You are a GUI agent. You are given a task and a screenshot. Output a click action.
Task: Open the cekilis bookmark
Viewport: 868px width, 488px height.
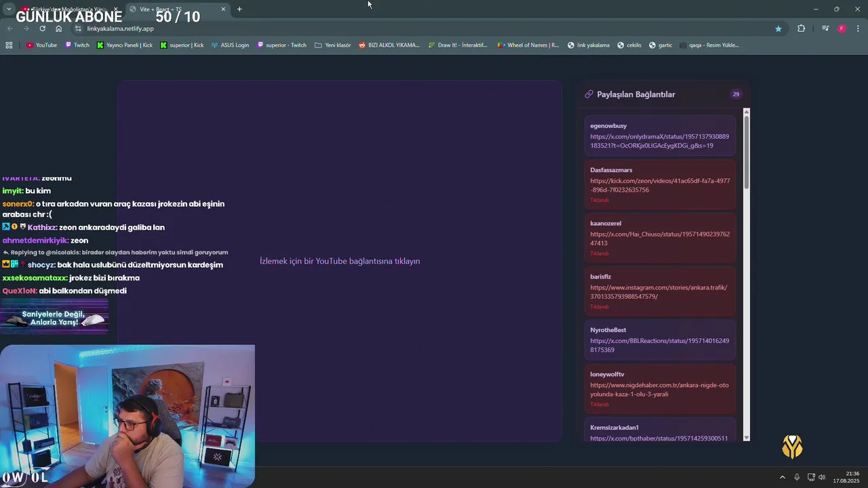click(x=629, y=45)
